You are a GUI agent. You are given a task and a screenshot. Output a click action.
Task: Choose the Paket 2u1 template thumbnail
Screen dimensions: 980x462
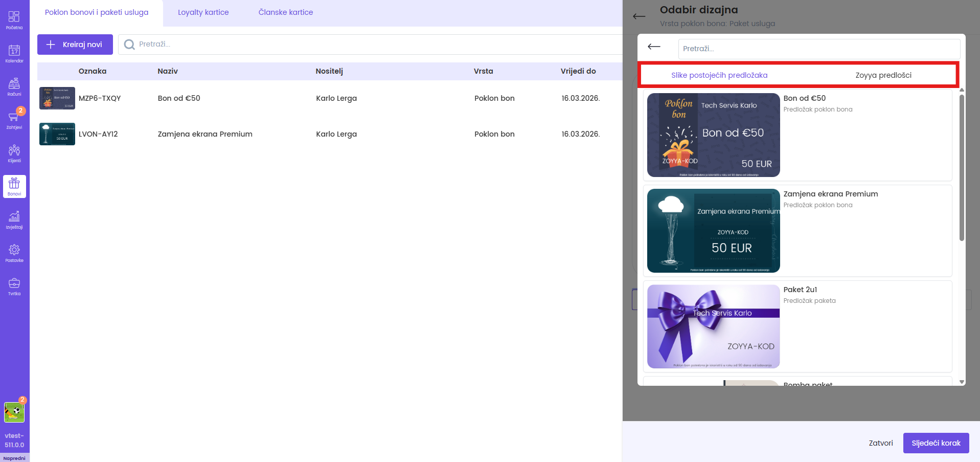tap(713, 326)
